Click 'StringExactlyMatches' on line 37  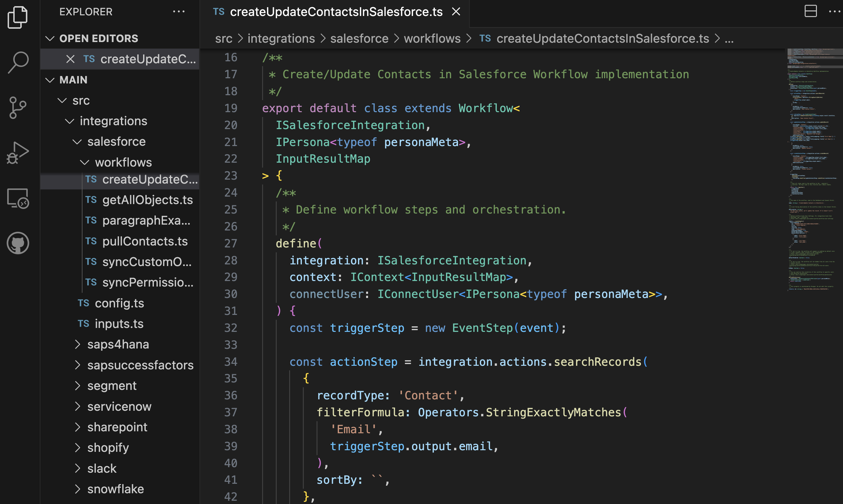coord(554,413)
